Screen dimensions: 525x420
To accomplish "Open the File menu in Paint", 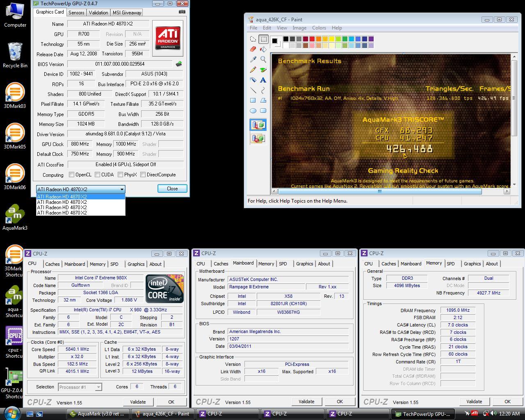I will click(253, 28).
